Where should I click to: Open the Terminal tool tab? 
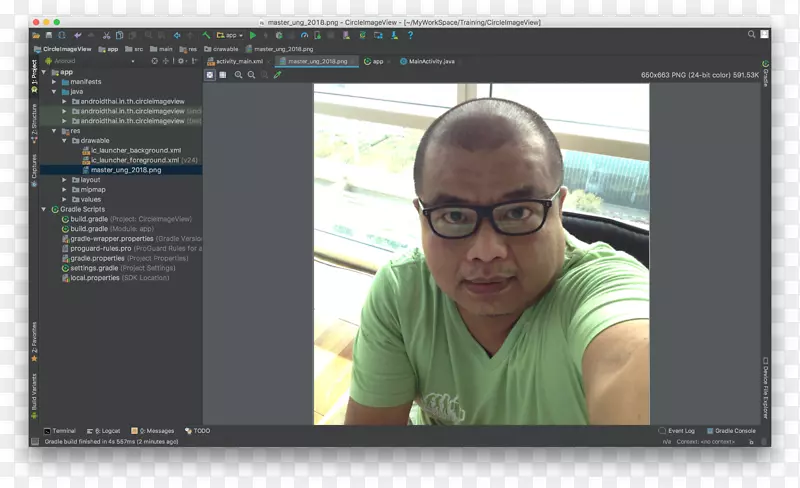(60, 431)
